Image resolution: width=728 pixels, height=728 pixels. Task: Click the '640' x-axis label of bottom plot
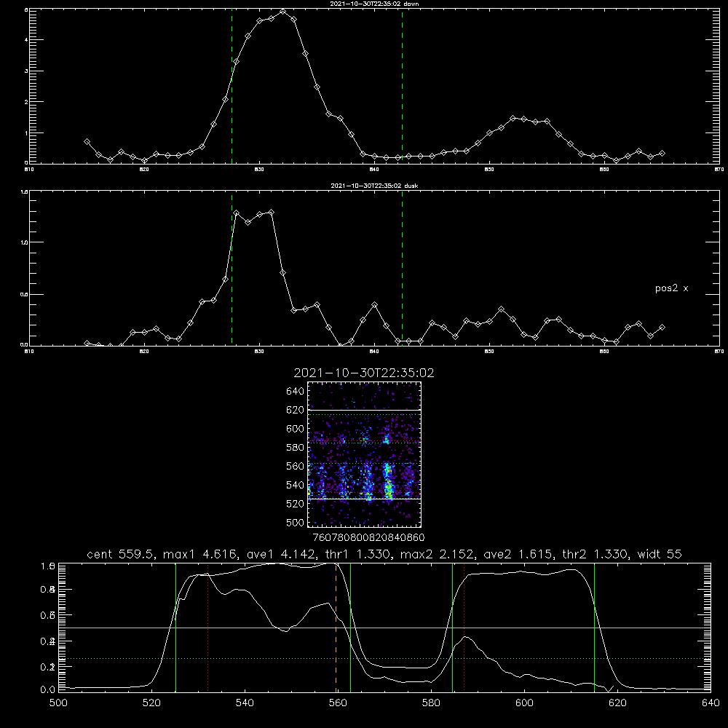coord(711,703)
